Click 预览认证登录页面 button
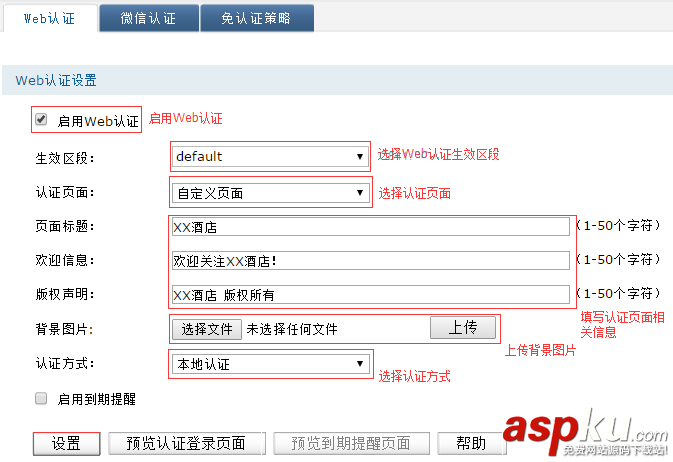 186,444
